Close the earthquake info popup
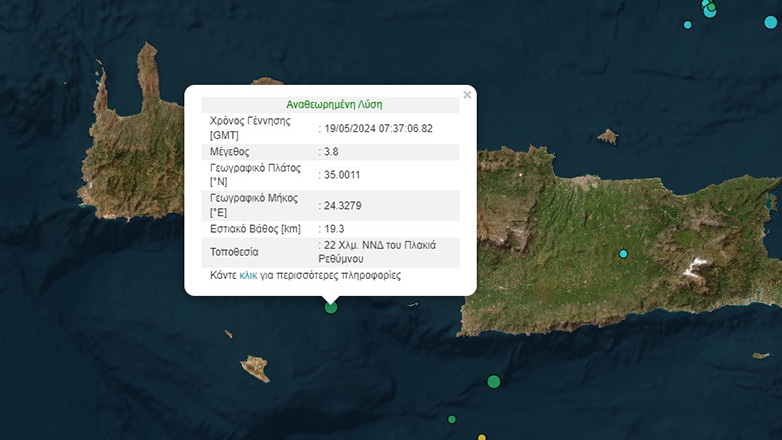782x440 pixels. (466, 96)
